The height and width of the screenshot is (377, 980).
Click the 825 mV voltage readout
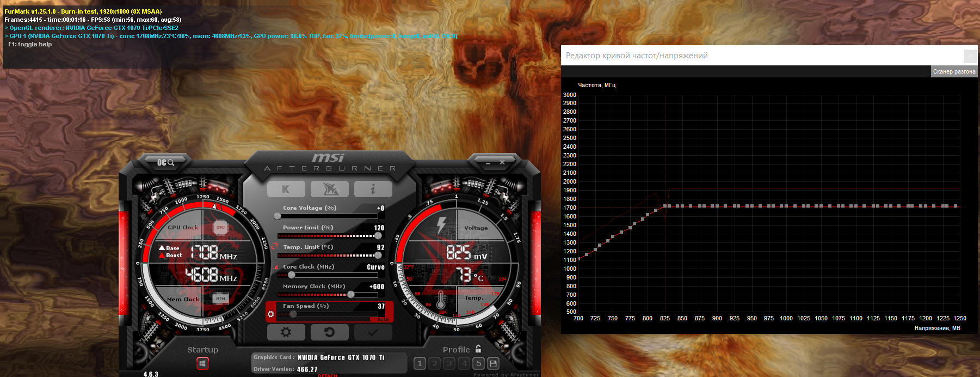coord(466,252)
